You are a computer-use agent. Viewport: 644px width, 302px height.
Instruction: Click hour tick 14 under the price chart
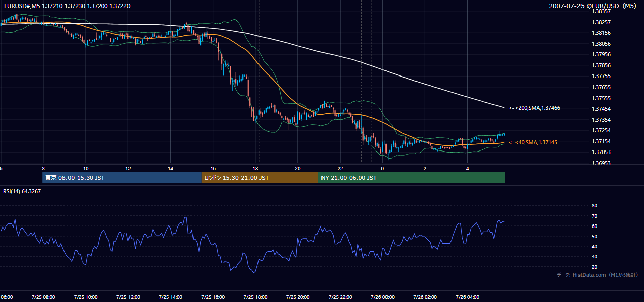170,168
